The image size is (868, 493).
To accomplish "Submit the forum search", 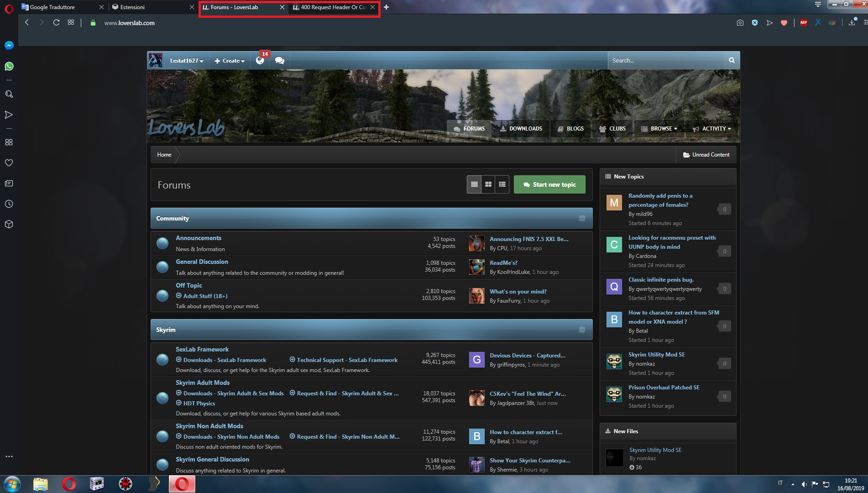I will point(732,60).
